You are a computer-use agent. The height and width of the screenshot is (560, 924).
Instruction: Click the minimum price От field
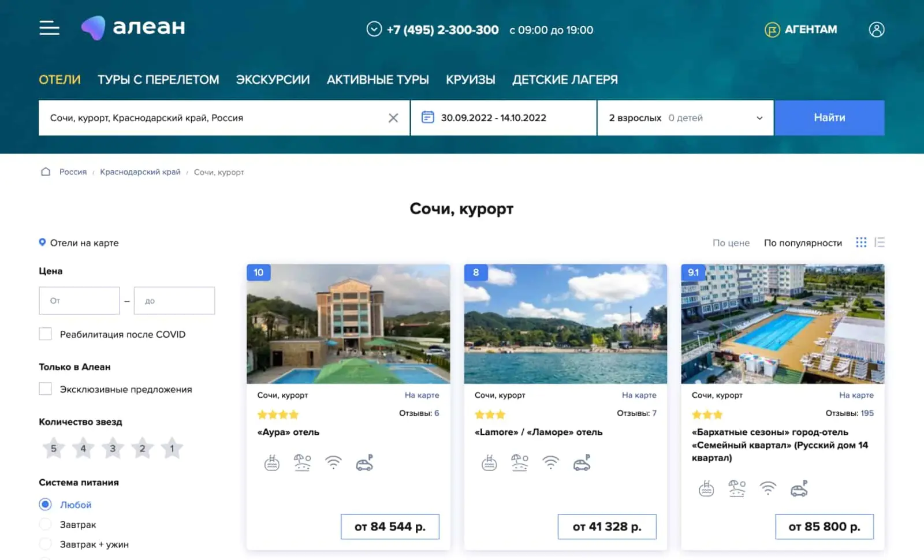pyautogui.click(x=79, y=301)
